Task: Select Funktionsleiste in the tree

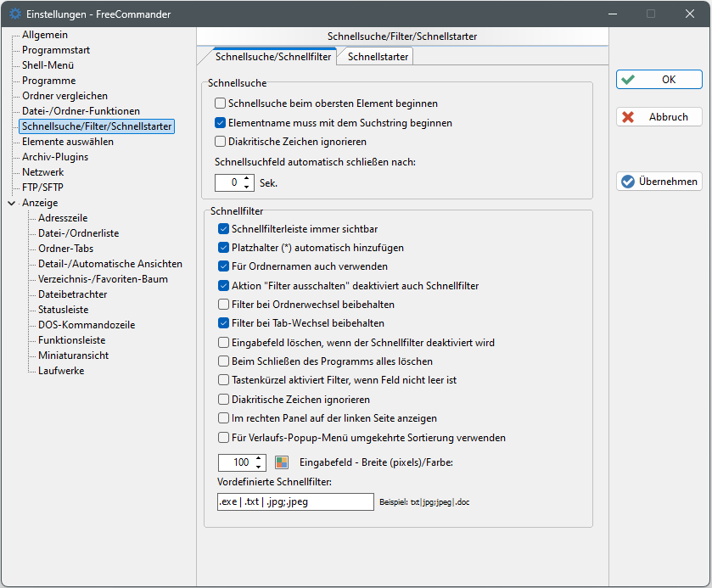Action: point(72,340)
